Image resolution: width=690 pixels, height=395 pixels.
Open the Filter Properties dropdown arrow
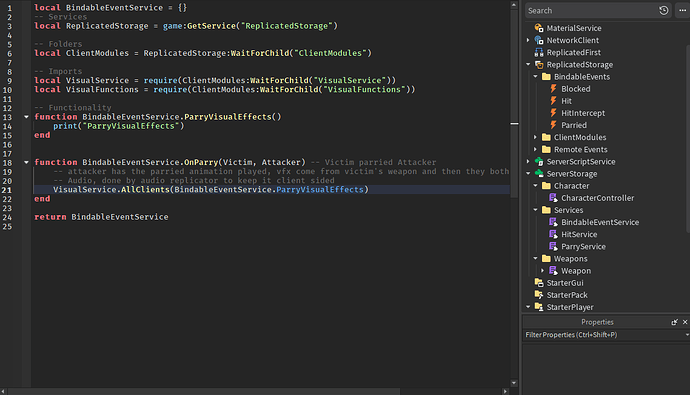pos(687,335)
